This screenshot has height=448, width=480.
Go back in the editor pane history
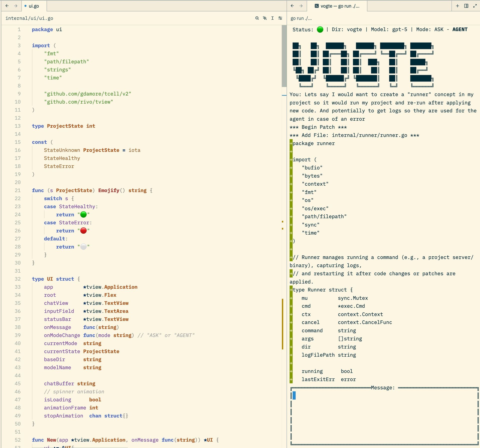coord(7,6)
